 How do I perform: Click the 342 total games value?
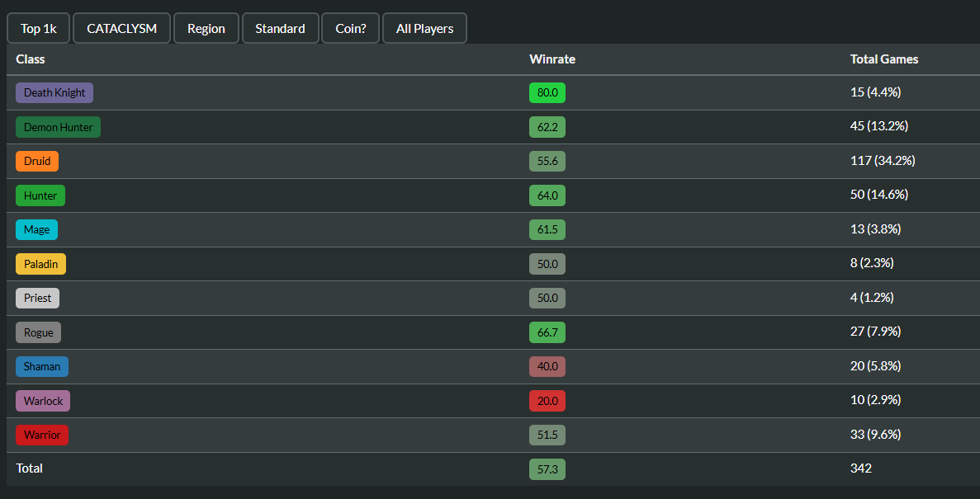[860, 468]
